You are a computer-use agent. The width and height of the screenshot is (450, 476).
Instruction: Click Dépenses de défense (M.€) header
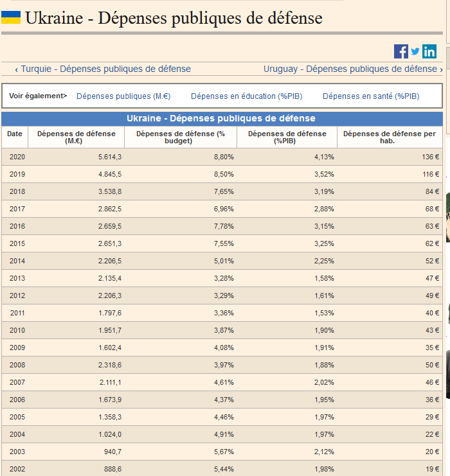click(76, 137)
